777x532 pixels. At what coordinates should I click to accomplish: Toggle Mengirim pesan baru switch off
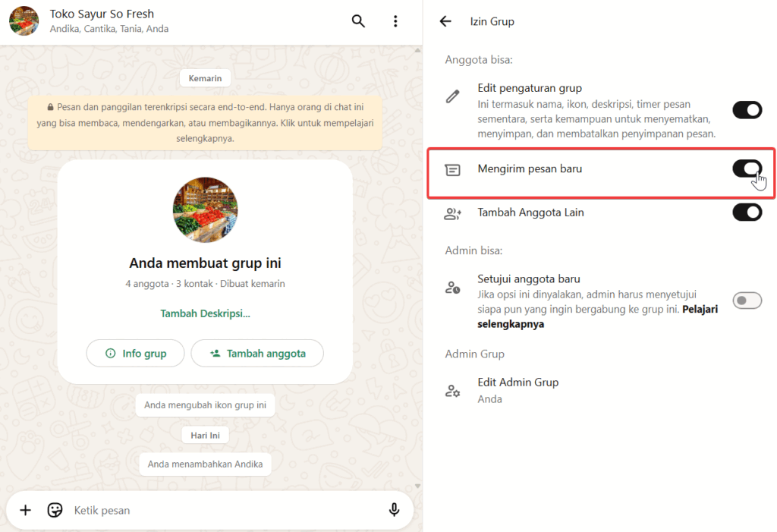(747, 168)
